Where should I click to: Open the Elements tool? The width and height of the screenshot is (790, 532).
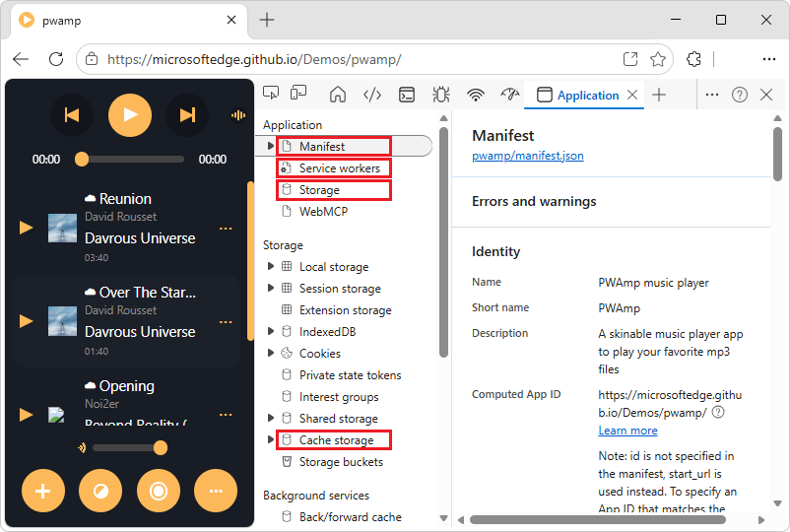pos(372,95)
